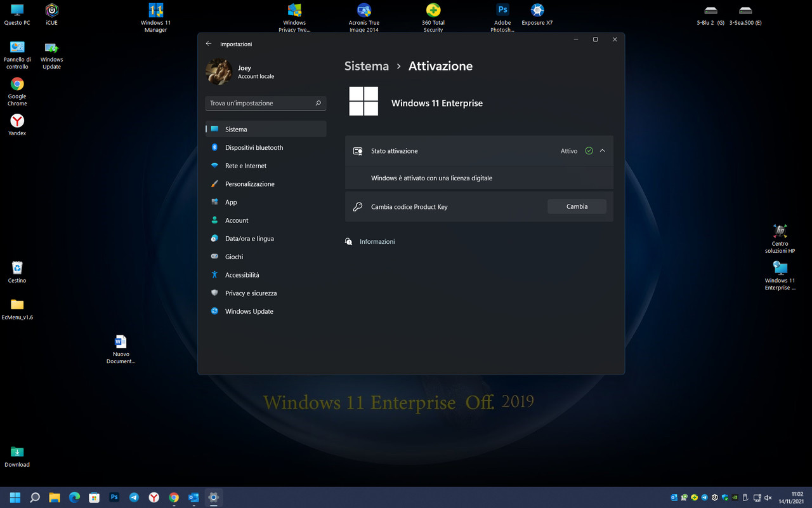Click the iCUE power tray icon
812x508 pixels.
(715, 498)
